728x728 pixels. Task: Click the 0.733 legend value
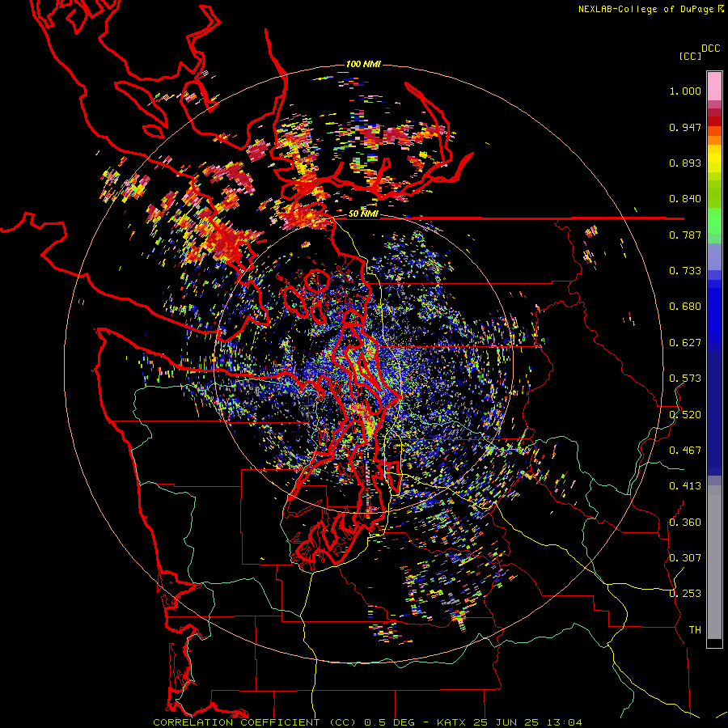685,271
